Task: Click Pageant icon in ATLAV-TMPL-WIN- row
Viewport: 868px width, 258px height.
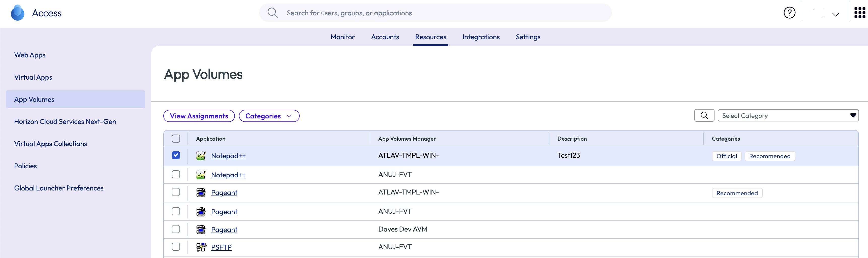Action: pos(201,192)
